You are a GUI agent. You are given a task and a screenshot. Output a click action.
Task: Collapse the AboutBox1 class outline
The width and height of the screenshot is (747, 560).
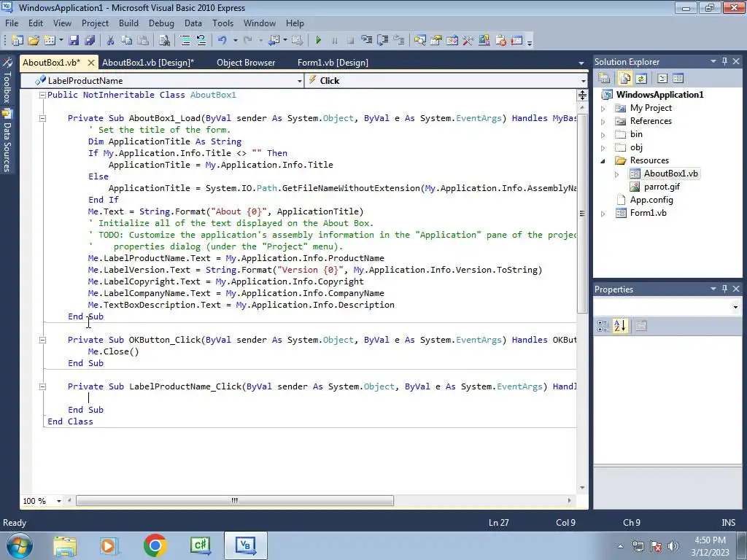coord(42,95)
